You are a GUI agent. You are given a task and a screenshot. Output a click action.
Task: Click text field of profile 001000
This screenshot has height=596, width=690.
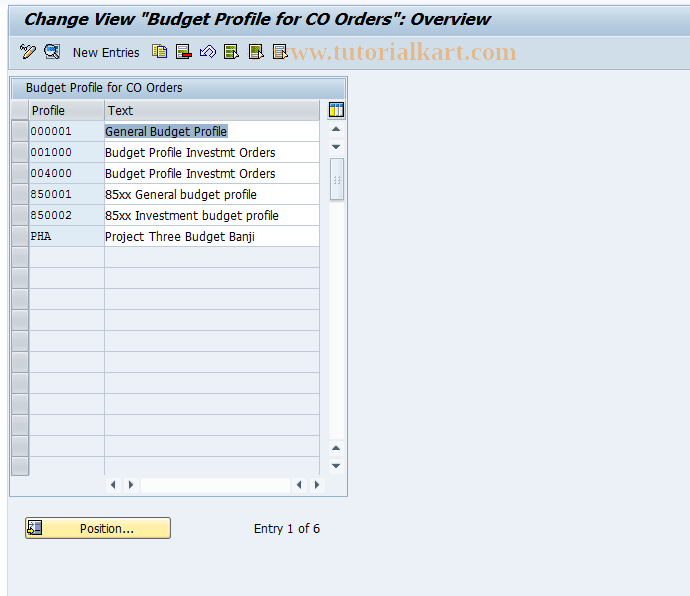212,152
